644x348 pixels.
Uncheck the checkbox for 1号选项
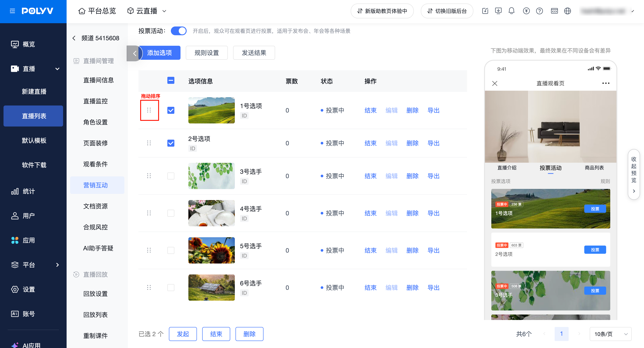pyautogui.click(x=171, y=111)
